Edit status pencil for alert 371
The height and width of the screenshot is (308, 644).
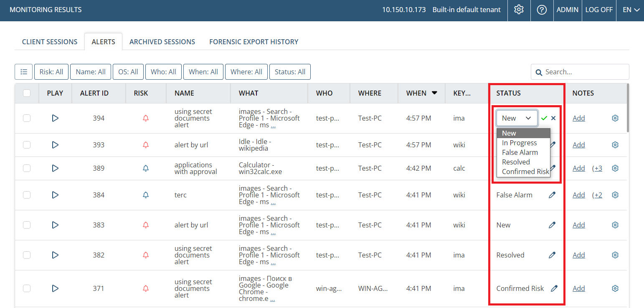(554, 288)
